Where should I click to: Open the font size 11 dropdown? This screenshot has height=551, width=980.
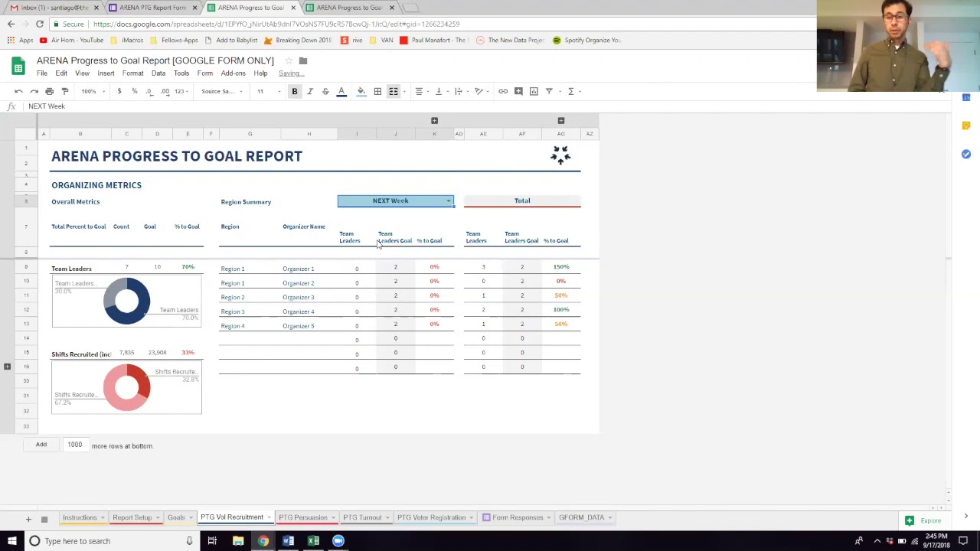point(268,91)
